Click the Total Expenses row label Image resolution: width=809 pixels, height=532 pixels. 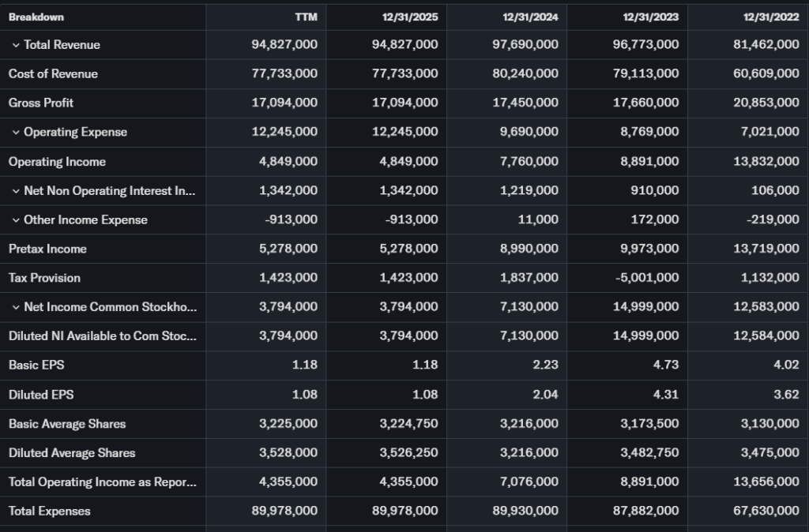49,511
